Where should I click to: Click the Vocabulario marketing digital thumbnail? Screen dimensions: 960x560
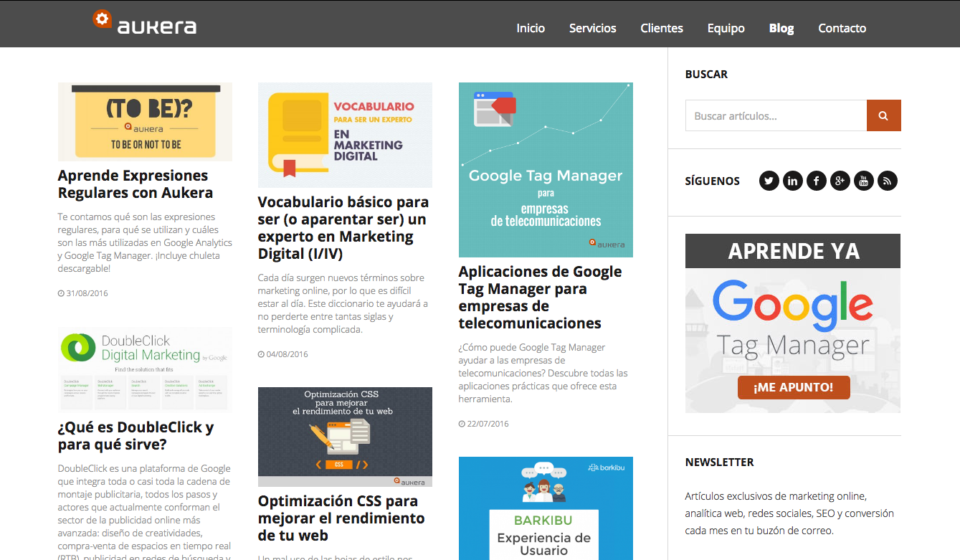click(345, 135)
